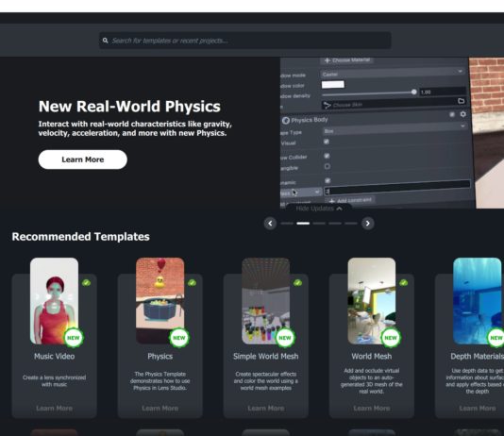Click Simple World Mesh template title

coord(266,356)
